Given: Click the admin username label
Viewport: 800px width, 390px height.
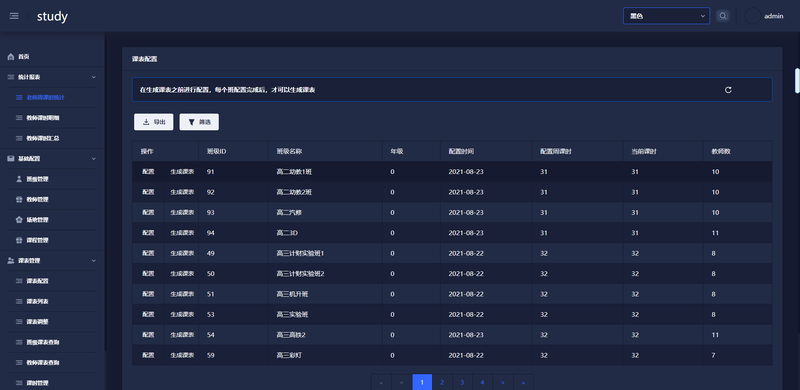Looking at the screenshot, I should [x=773, y=16].
